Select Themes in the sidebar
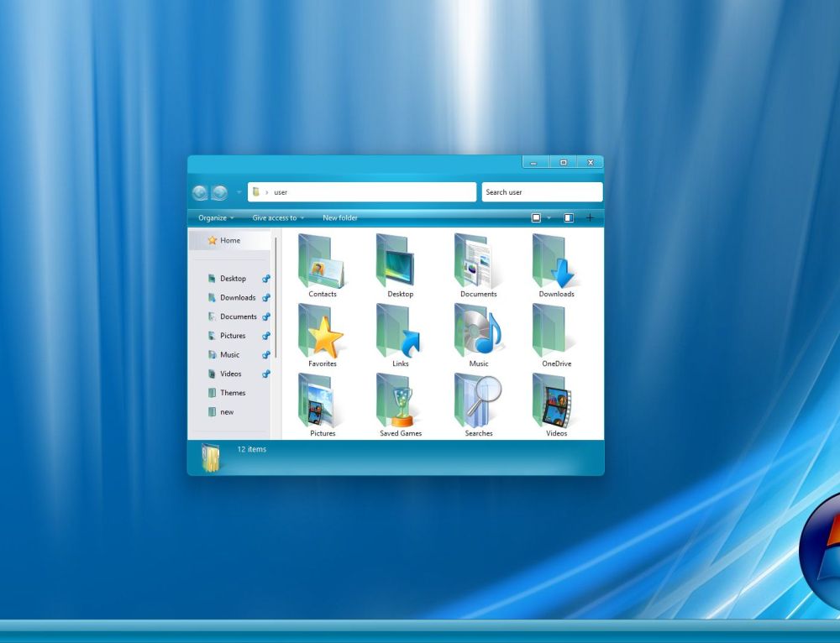This screenshot has width=840, height=643. coord(233,392)
